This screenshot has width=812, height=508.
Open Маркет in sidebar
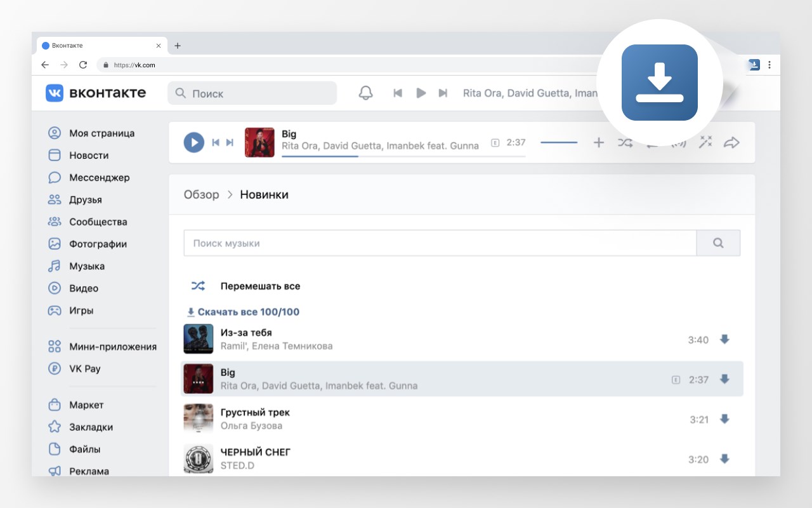[x=75, y=405]
